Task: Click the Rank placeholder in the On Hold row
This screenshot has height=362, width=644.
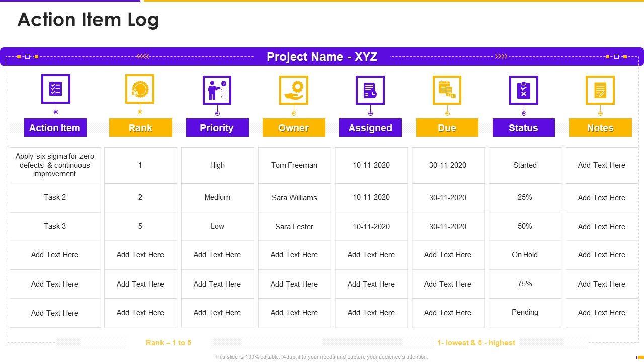Action: [x=140, y=255]
